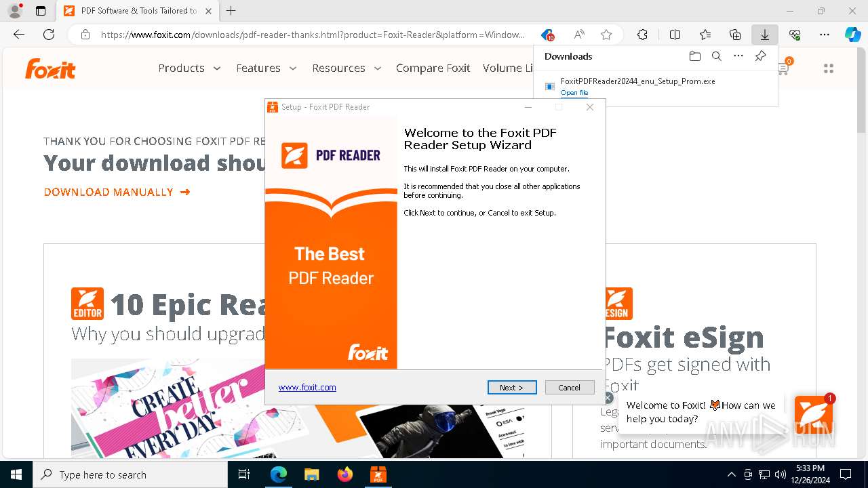This screenshot has height=488, width=868.
Task: Open the shopping coupons badge icon
Action: 547,35
